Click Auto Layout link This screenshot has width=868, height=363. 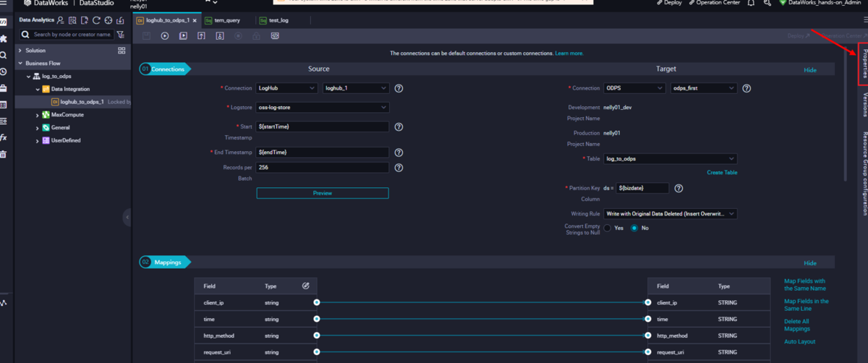(799, 341)
